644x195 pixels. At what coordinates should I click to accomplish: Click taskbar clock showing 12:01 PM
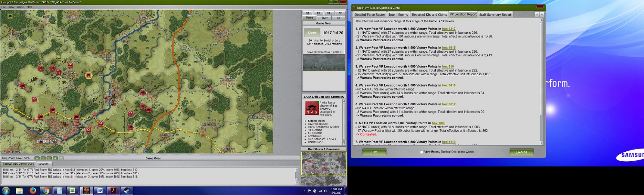pos(336,191)
